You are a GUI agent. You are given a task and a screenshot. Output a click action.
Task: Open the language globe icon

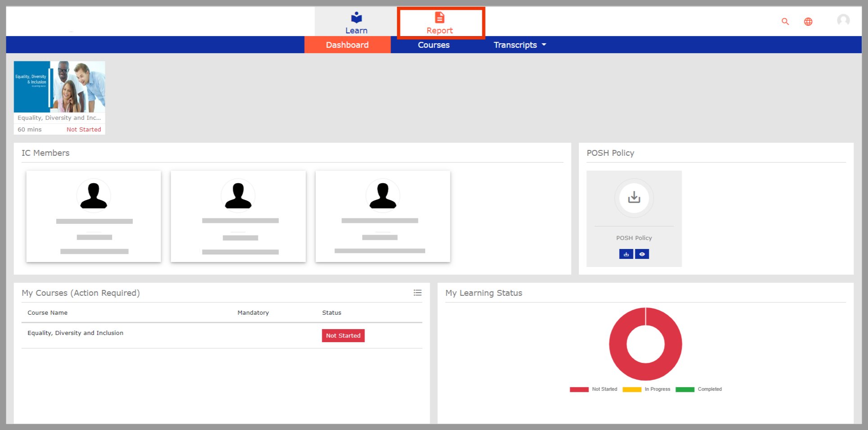808,22
